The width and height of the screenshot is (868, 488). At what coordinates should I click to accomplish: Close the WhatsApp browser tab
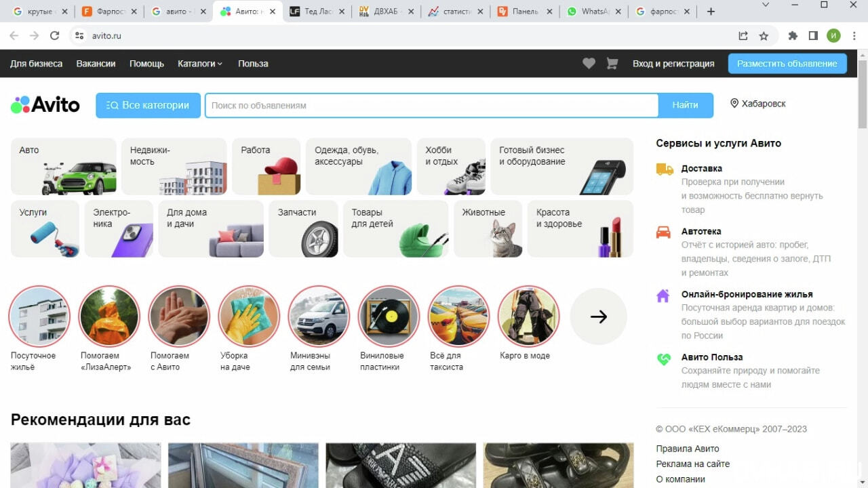click(x=618, y=12)
